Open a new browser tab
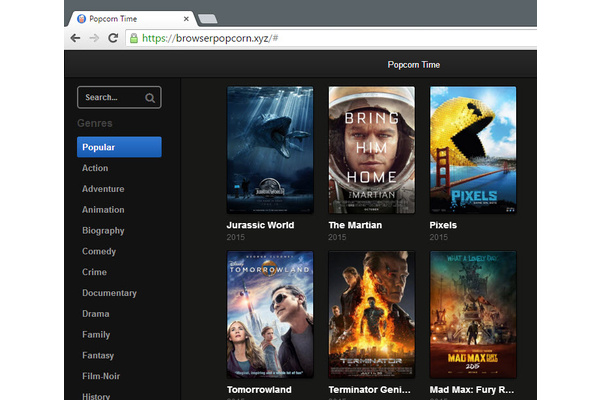The width and height of the screenshot is (600, 400). (x=208, y=19)
